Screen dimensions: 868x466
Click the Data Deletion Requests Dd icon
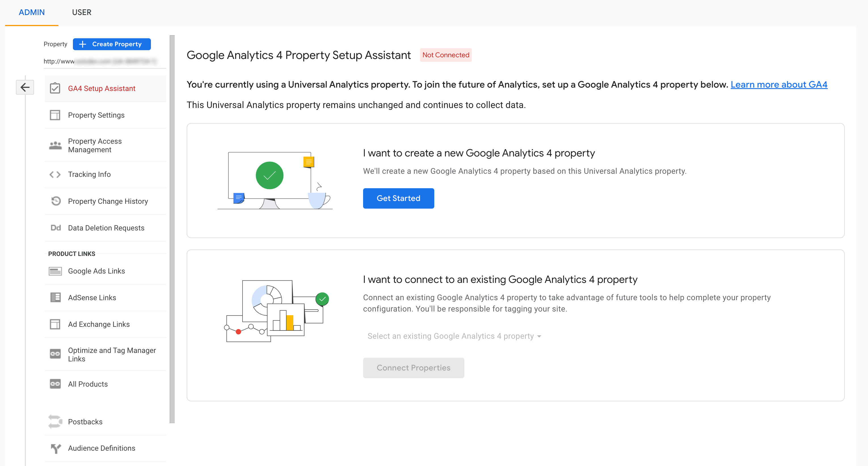[56, 228]
